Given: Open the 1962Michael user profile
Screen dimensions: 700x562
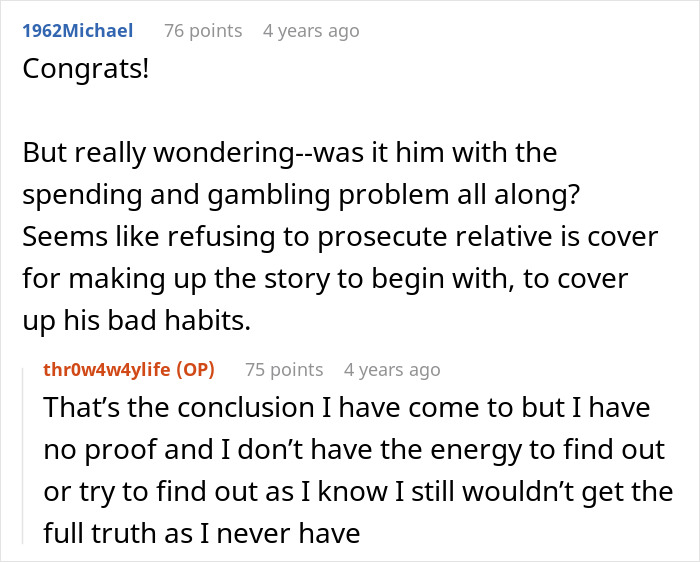Looking at the screenshot, I should (77, 31).
